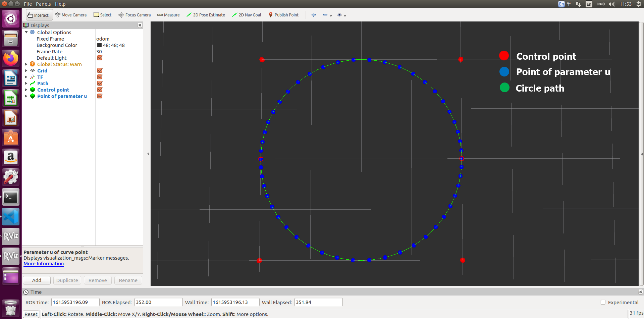The height and width of the screenshot is (319, 644).
Task: Collapse the Global Options tree node
Action: (x=26, y=33)
